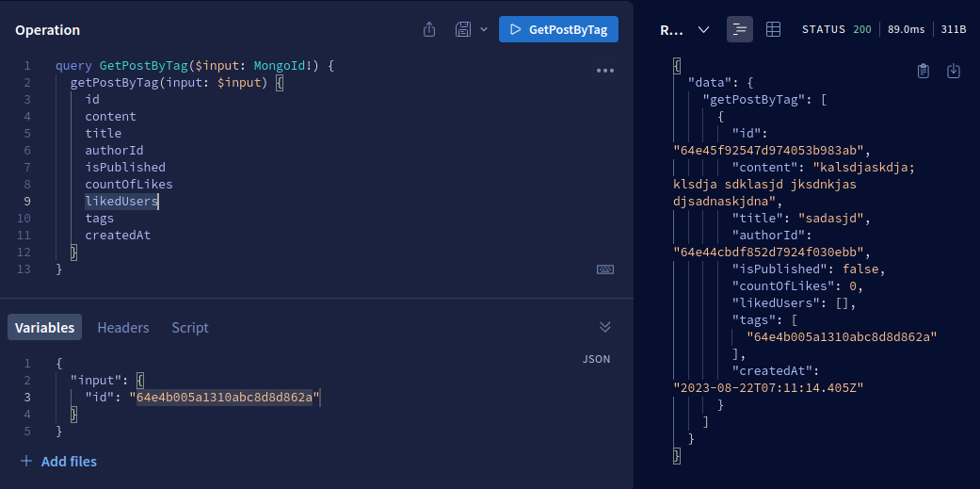Select the table response view icon
This screenshot has width=980, height=489.
click(773, 29)
